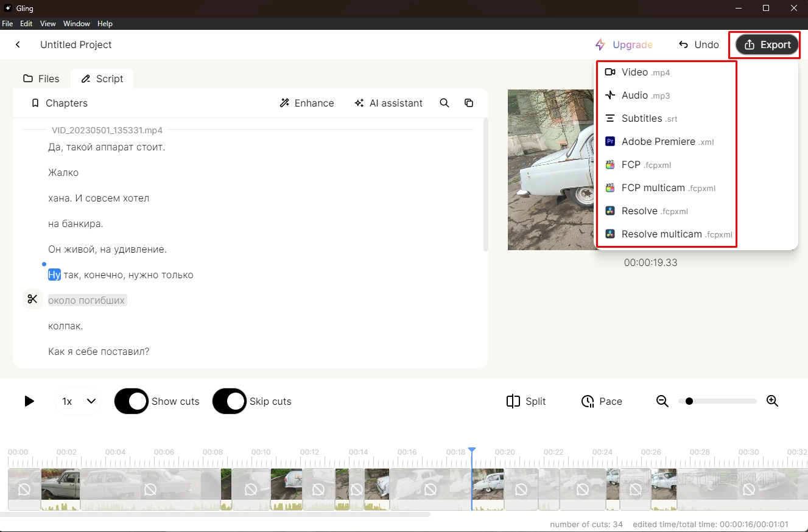This screenshot has height=532, width=808.
Task: Click the Upgrade link
Action: point(624,44)
